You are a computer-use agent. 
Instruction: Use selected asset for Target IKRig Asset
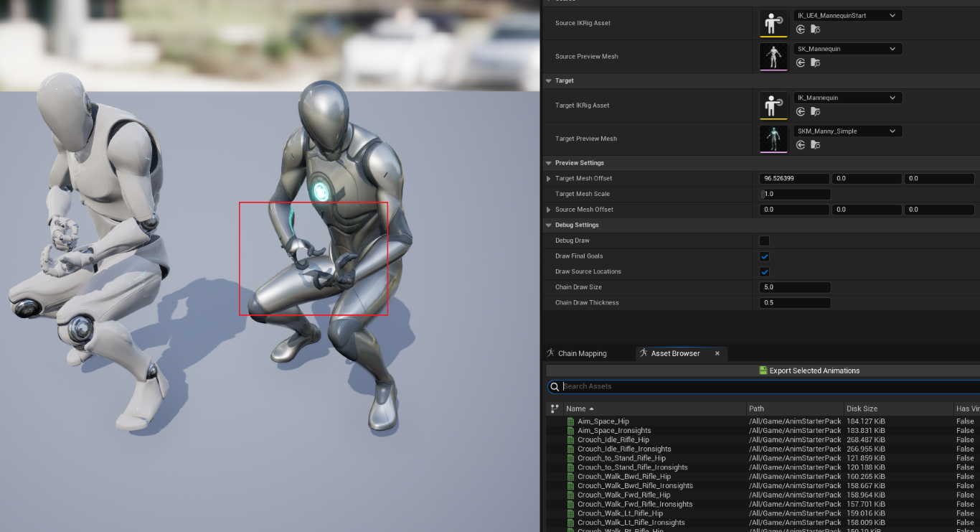[801, 111]
